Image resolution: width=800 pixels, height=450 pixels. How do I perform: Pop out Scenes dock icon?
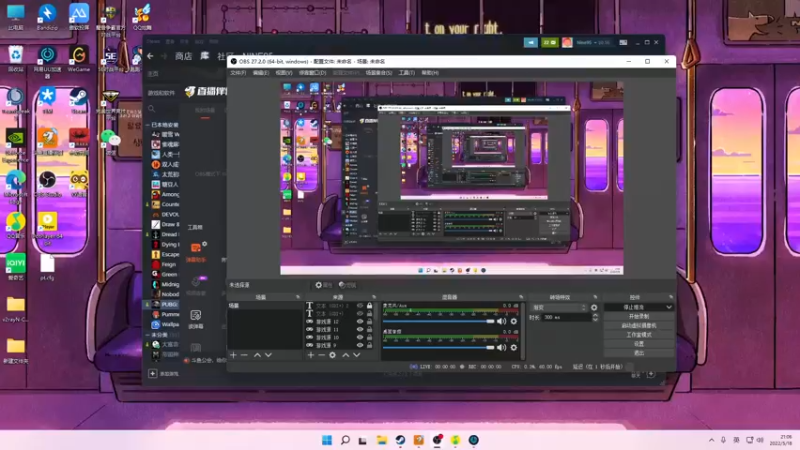click(298, 297)
